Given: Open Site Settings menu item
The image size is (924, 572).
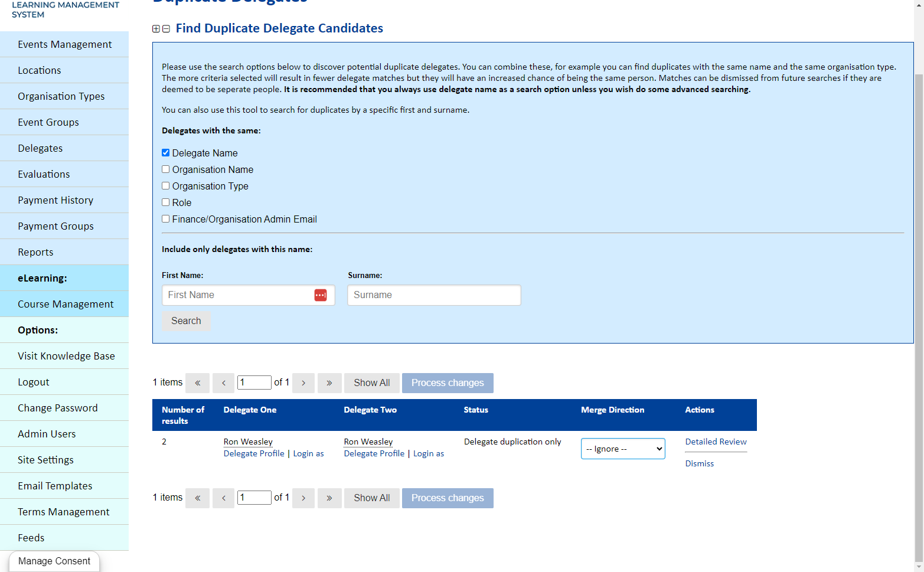Looking at the screenshot, I should (x=64, y=460).
